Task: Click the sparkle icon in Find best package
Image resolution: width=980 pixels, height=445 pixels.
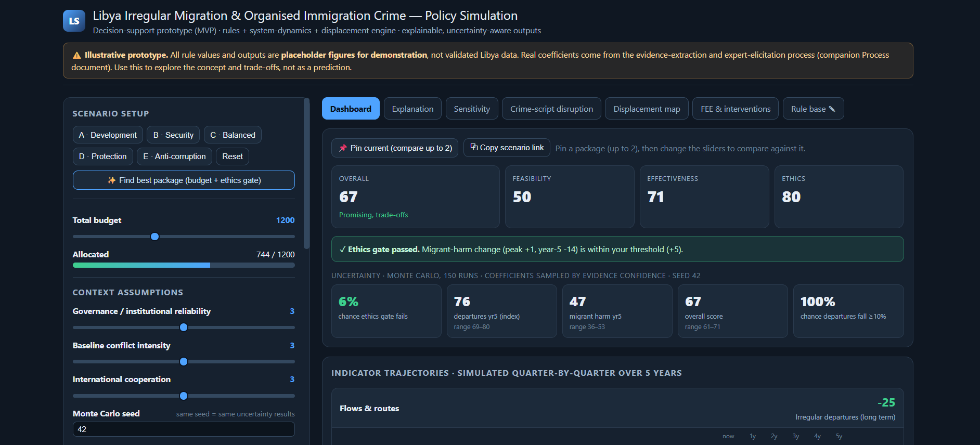Action: tap(111, 180)
